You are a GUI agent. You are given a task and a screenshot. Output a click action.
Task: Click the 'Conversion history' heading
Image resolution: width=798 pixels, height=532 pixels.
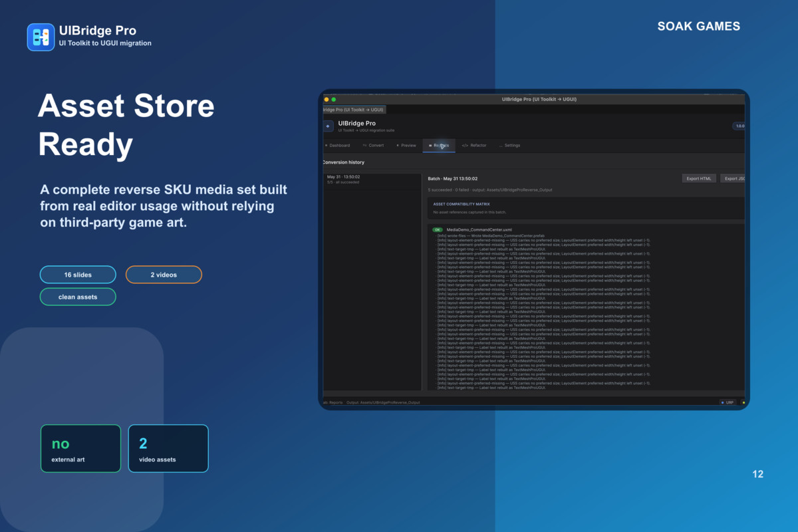[x=344, y=162]
